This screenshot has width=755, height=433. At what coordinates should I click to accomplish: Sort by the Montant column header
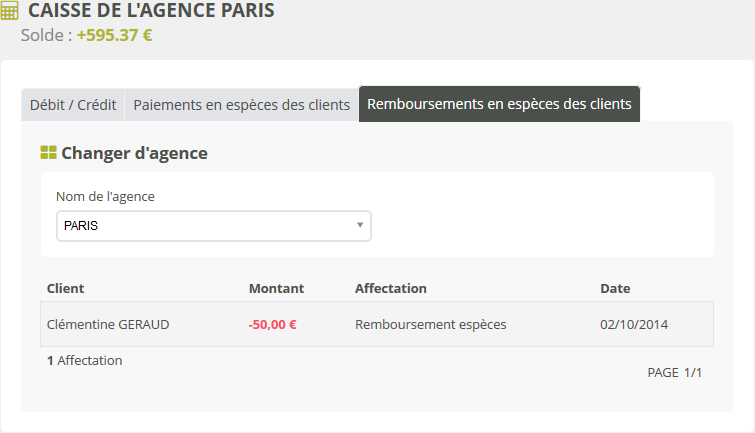pyautogui.click(x=276, y=288)
